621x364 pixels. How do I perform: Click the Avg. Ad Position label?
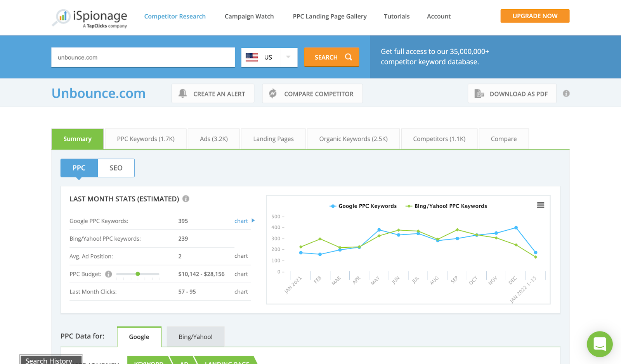91,256
